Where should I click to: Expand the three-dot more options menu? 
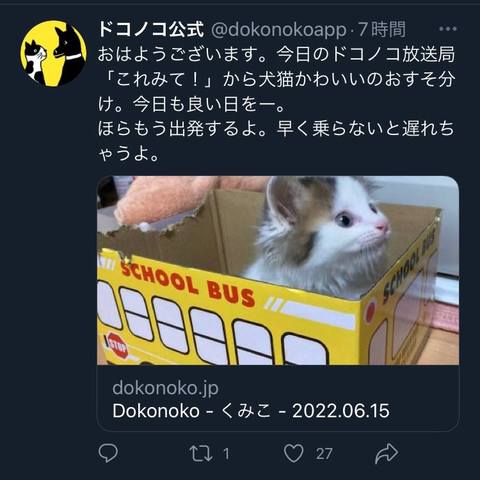pos(448,29)
